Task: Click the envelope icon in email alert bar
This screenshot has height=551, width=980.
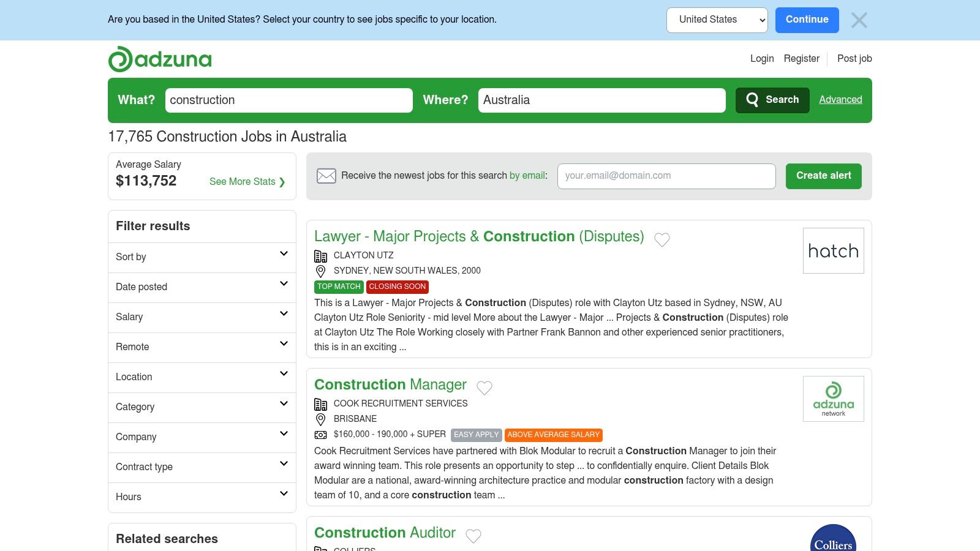Action: tap(326, 176)
